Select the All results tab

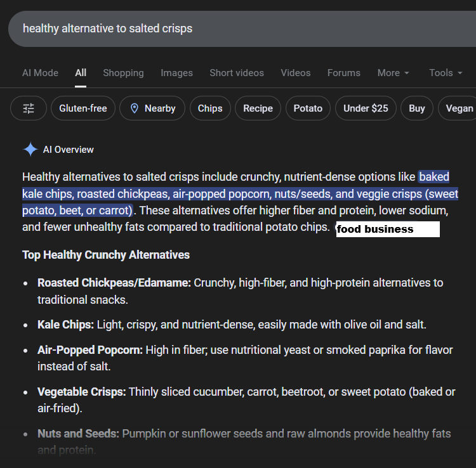pyautogui.click(x=81, y=73)
